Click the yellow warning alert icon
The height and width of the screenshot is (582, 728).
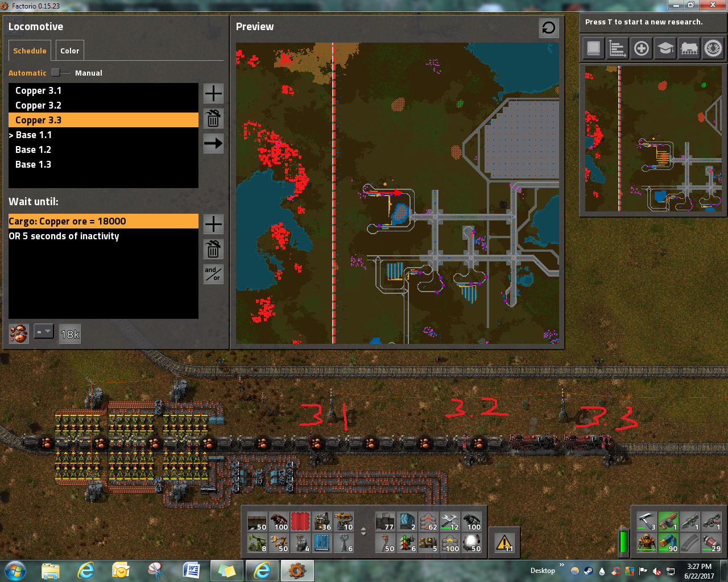pos(504,543)
